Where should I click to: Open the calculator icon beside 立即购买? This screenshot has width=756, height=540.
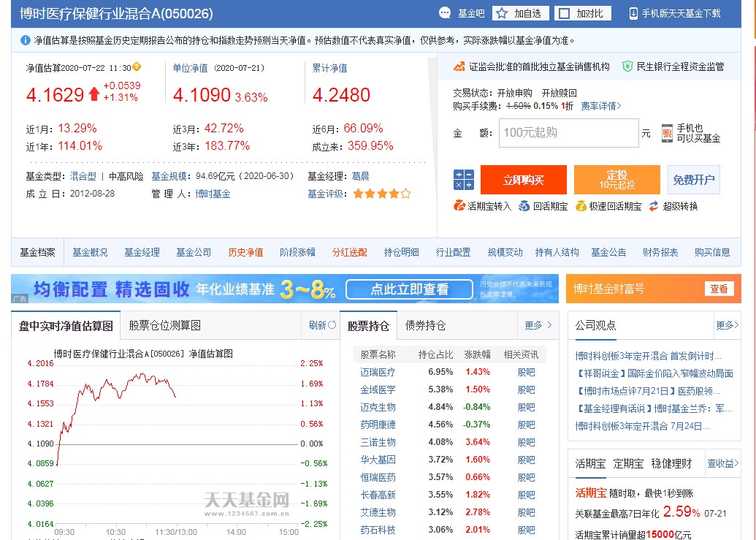tap(463, 179)
